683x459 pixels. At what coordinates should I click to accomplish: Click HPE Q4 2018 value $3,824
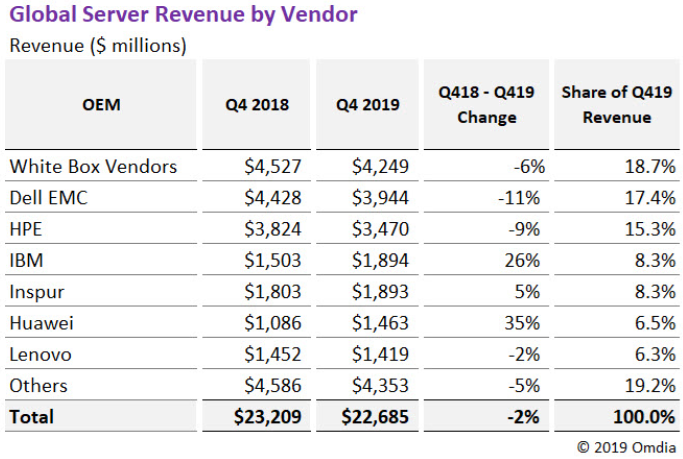point(273,230)
